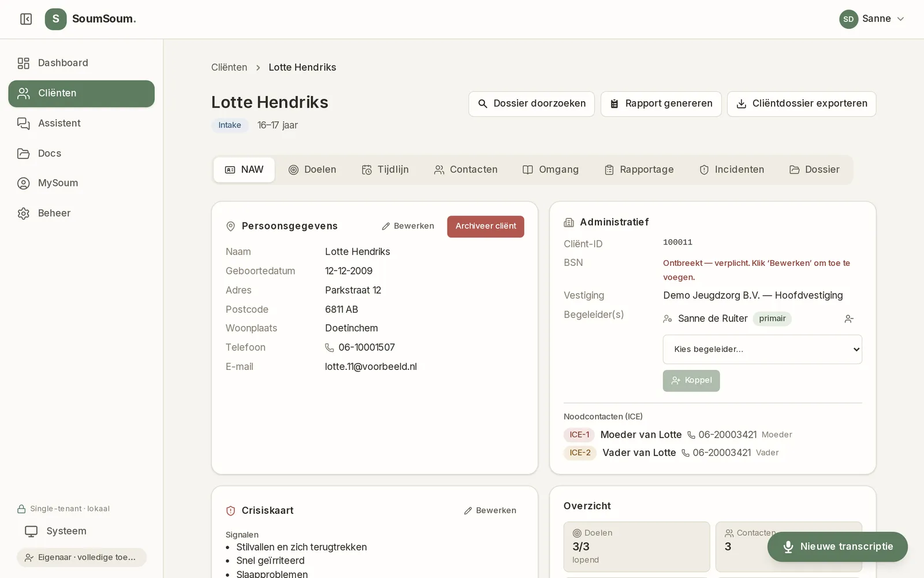Switch to the Doelen tab
This screenshot has width=924, height=578.
coord(312,170)
